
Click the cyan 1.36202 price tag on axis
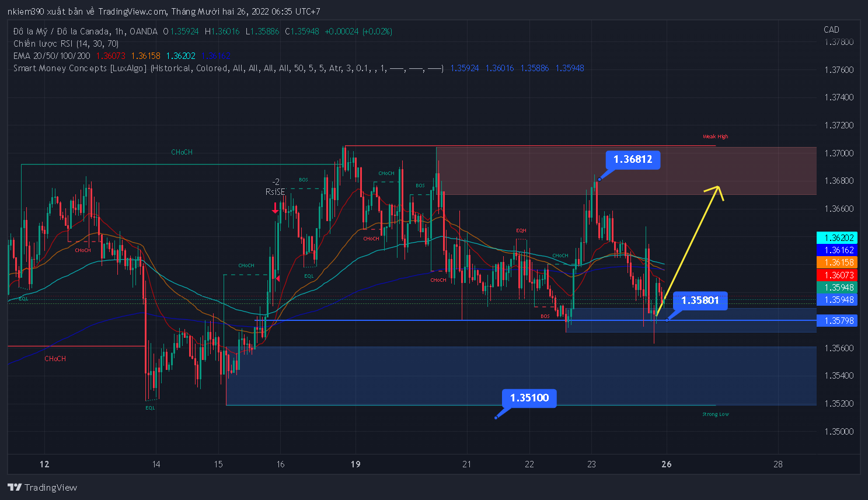click(x=837, y=237)
